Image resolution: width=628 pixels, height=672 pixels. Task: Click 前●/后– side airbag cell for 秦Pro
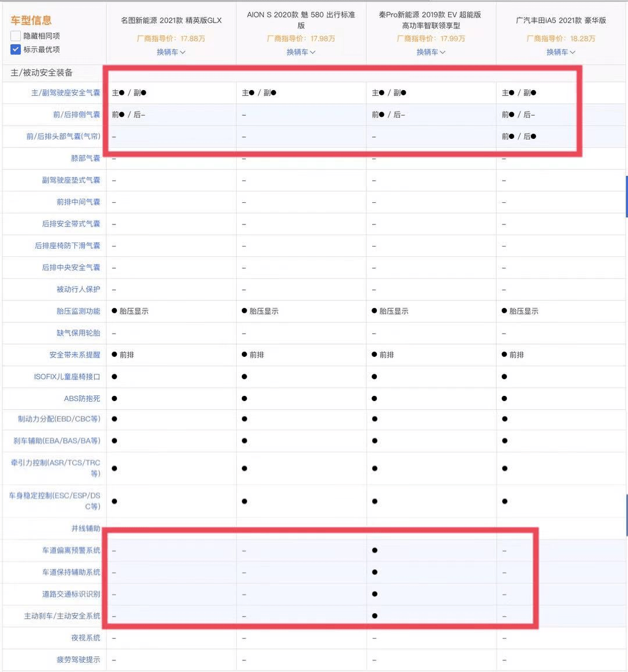[388, 115]
